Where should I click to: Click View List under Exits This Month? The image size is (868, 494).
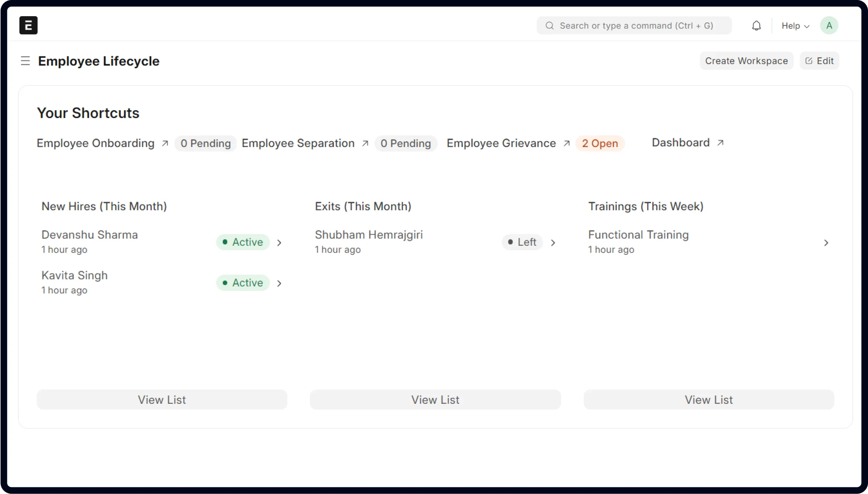point(435,400)
